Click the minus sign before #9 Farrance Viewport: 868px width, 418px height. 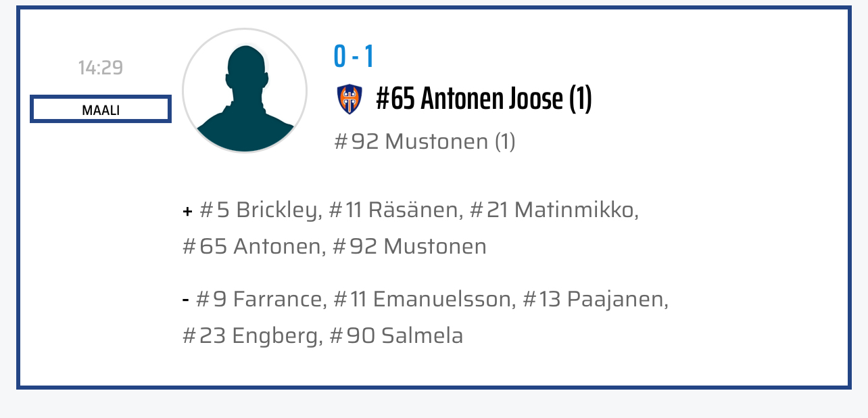pos(185,300)
